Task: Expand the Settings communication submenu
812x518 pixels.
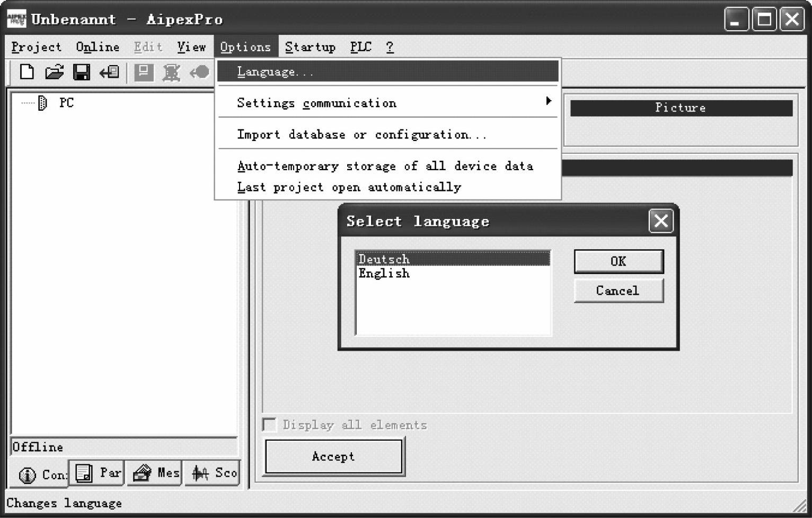Action: point(387,103)
